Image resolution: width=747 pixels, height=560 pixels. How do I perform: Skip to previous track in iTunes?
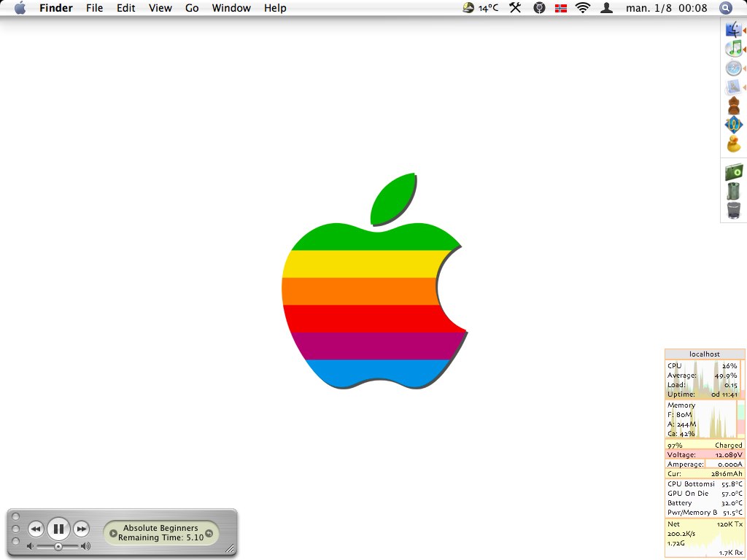36,529
